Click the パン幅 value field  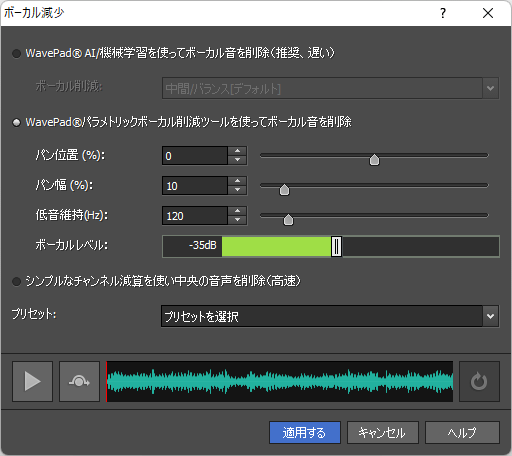click(x=195, y=186)
